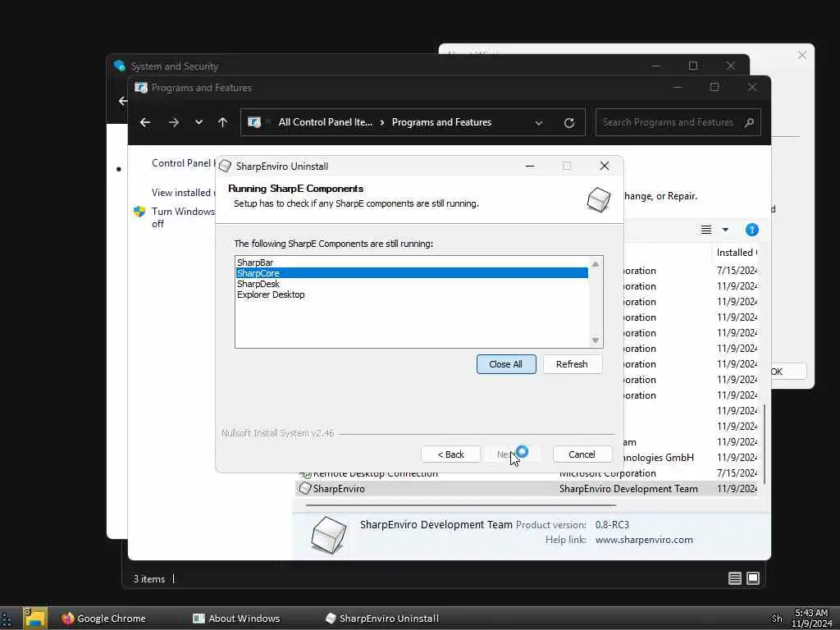This screenshot has height=630, width=840.
Task: Maximize the Programs and Features window
Action: [x=714, y=87]
